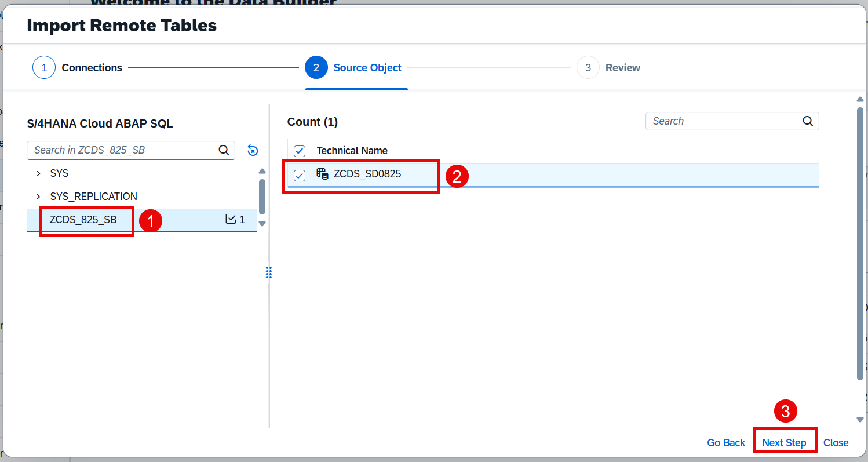Click the table icon next to ZCDS_SD0825
868x462 pixels.
pos(322,173)
